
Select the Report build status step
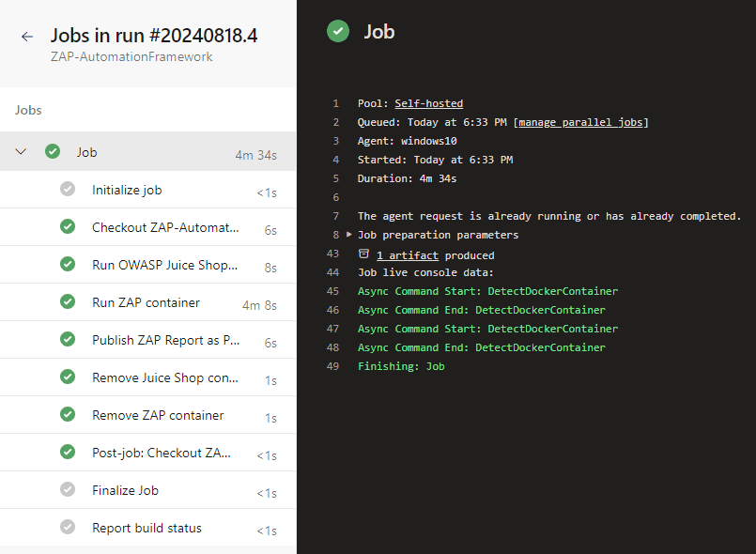[148, 528]
